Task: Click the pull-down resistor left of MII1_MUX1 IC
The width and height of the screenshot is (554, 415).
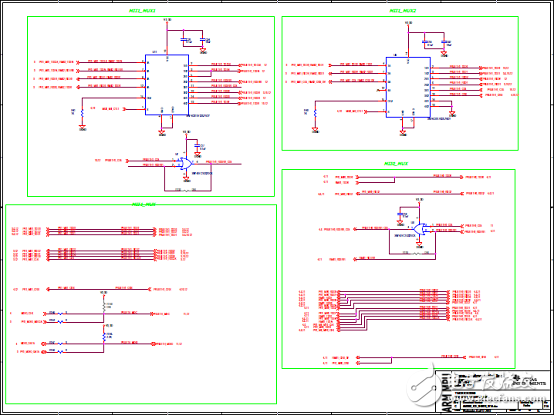Action: pyautogui.click(x=82, y=114)
